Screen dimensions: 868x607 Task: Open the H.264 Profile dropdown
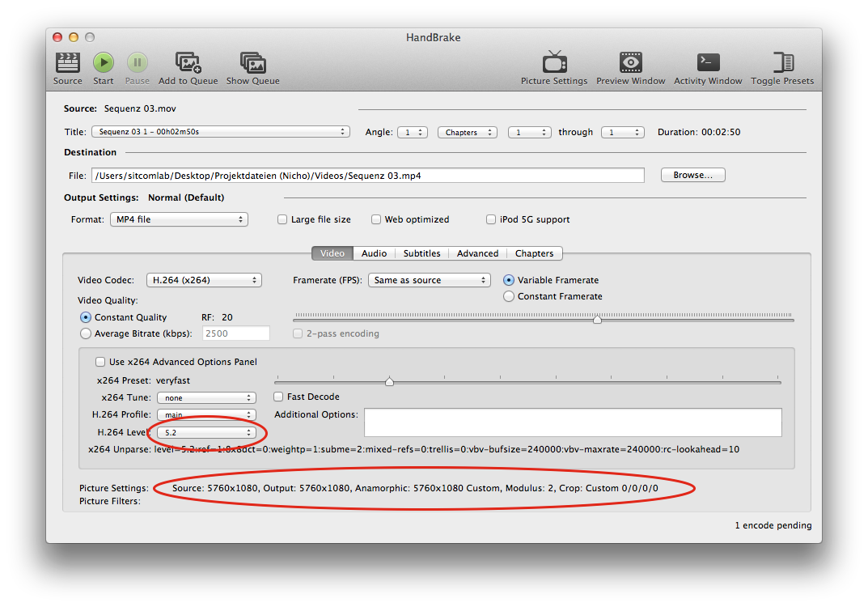[206, 415]
